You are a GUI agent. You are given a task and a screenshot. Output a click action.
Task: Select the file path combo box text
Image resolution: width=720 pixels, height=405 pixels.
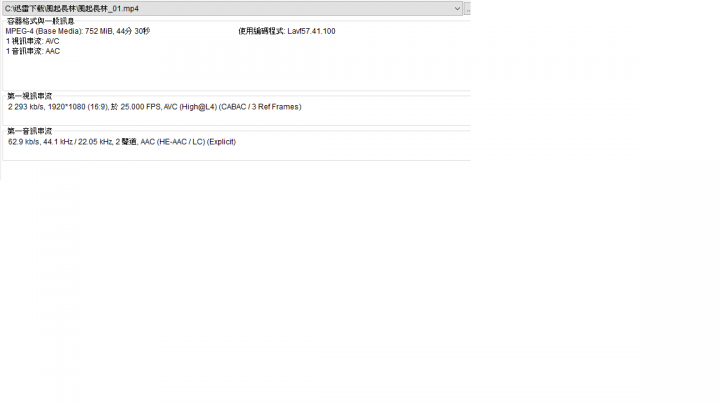72,8
